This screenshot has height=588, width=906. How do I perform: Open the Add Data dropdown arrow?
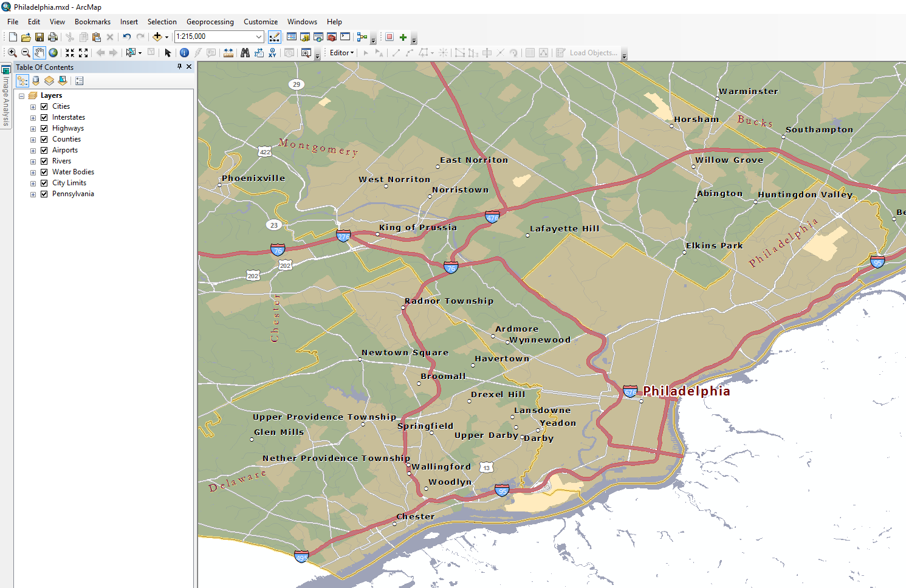coord(166,37)
